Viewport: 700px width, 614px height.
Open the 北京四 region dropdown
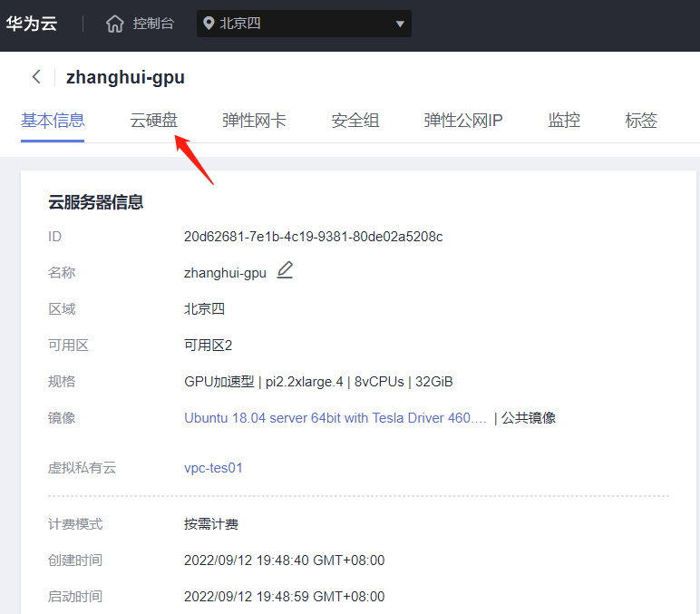tap(304, 24)
